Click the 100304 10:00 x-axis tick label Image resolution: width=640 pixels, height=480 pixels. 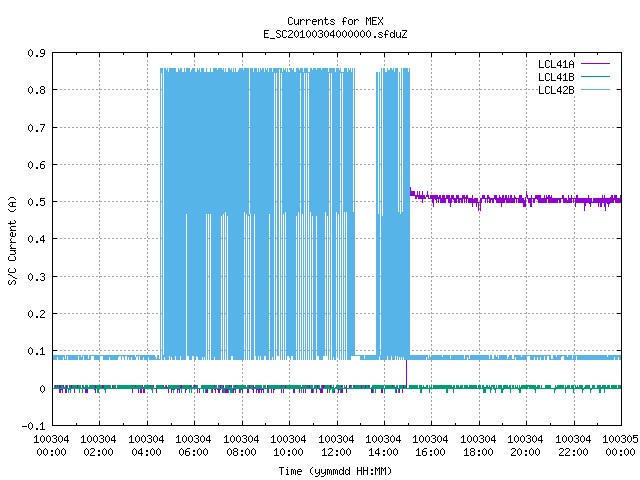(x=288, y=446)
